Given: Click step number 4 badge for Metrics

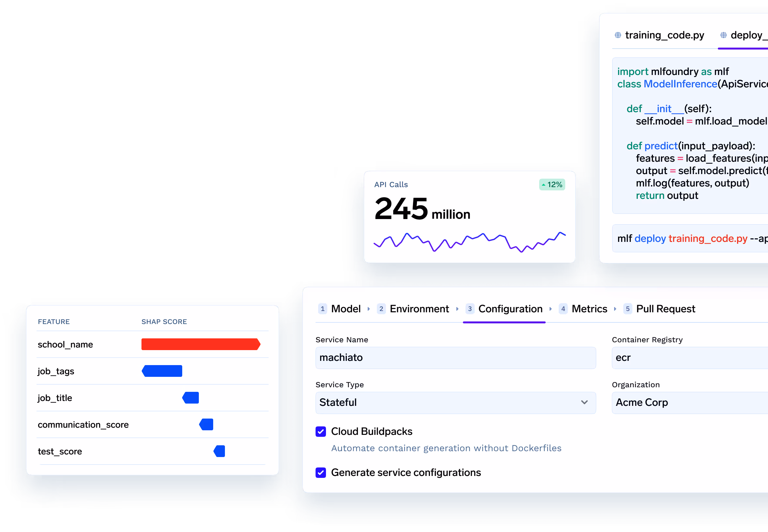Looking at the screenshot, I should 563,309.
